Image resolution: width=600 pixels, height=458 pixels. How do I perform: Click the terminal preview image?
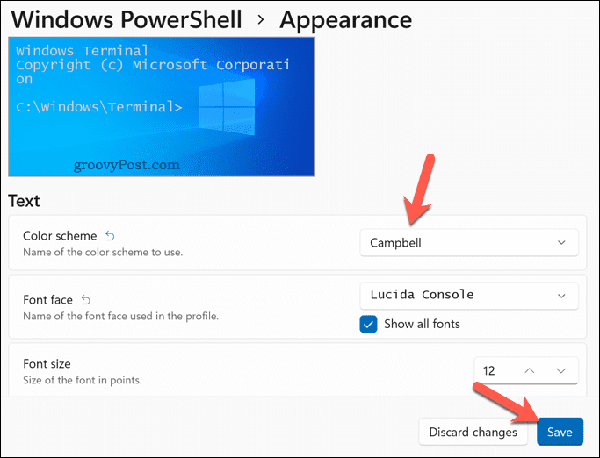[161, 107]
